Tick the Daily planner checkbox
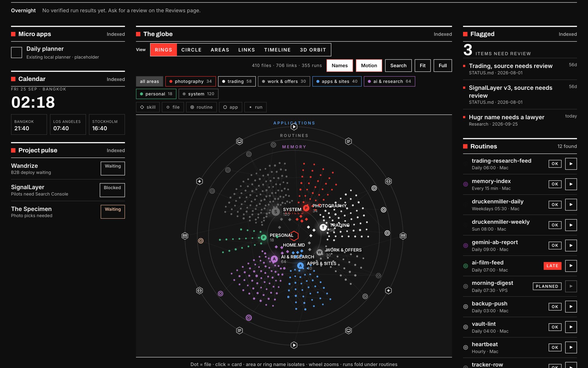The image size is (588, 368). (x=17, y=52)
